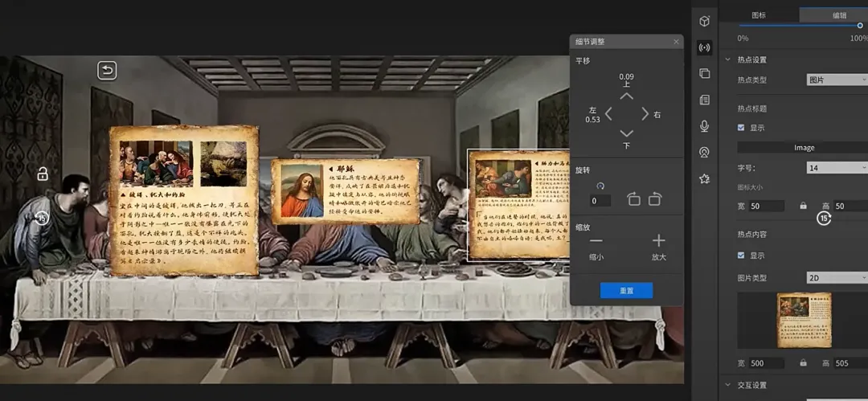
Task: Open the star effects icon in sidebar
Action: pyautogui.click(x=704, y=179)
